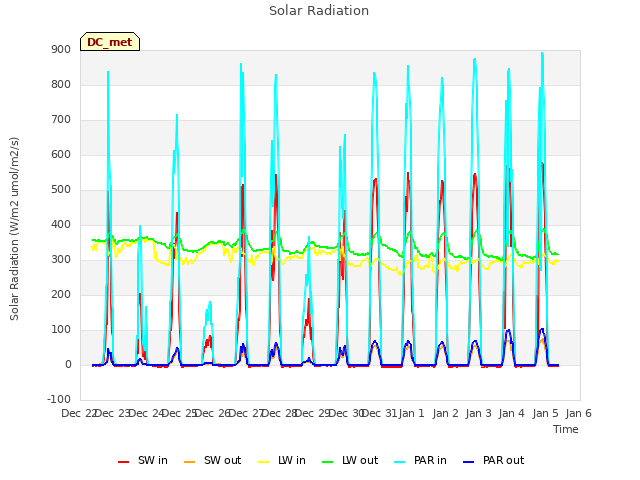Toggle the LW out legend entry

[x=350, y=460]
